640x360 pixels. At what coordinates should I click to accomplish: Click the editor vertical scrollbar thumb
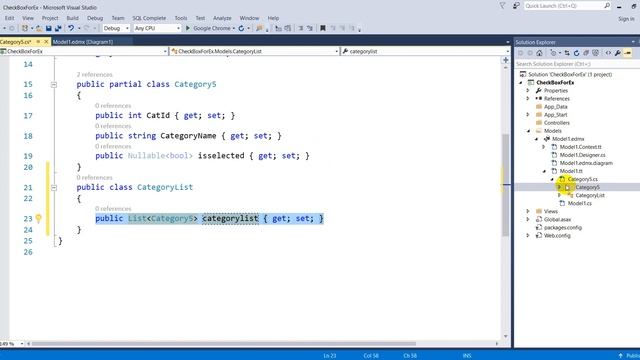[506, 185]
